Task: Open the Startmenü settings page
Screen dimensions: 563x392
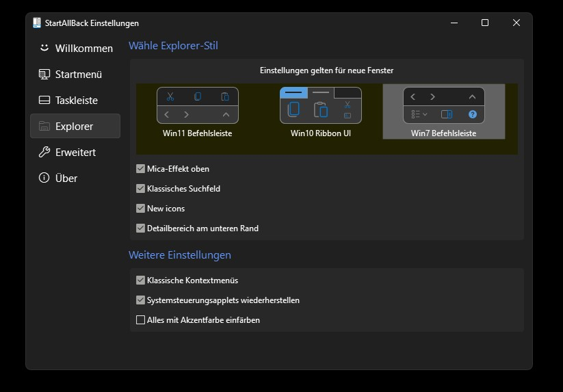Action: pos(75,75)
